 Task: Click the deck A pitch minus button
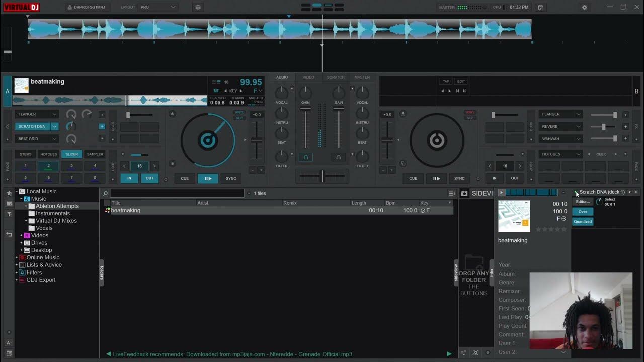tap(253, 170)
